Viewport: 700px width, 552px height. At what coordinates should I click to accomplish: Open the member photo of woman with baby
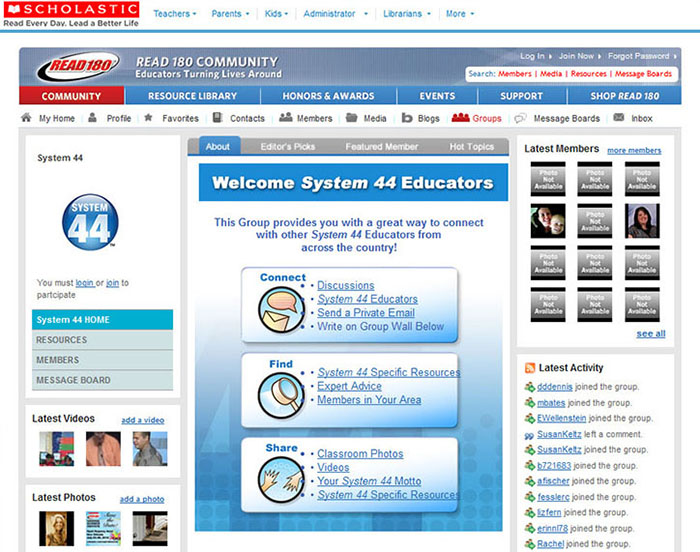[x=548, y=221]
